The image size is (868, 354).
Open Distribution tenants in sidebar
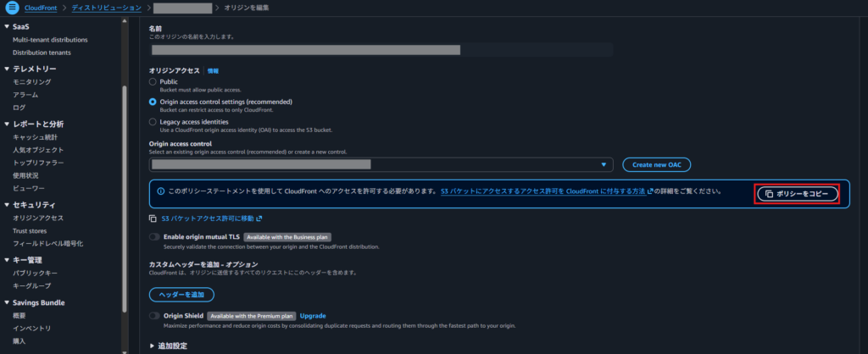(42, 53)
